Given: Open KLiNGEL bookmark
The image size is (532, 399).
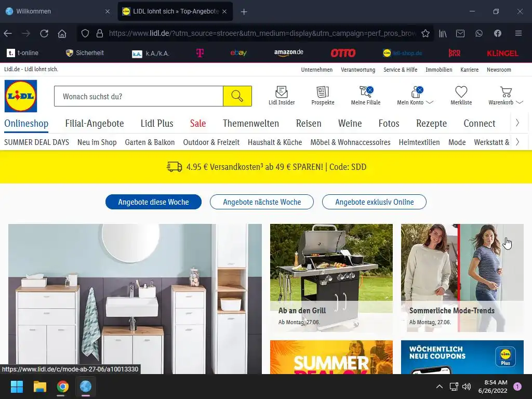Looking at the screenshot, I should click(502, 54).
